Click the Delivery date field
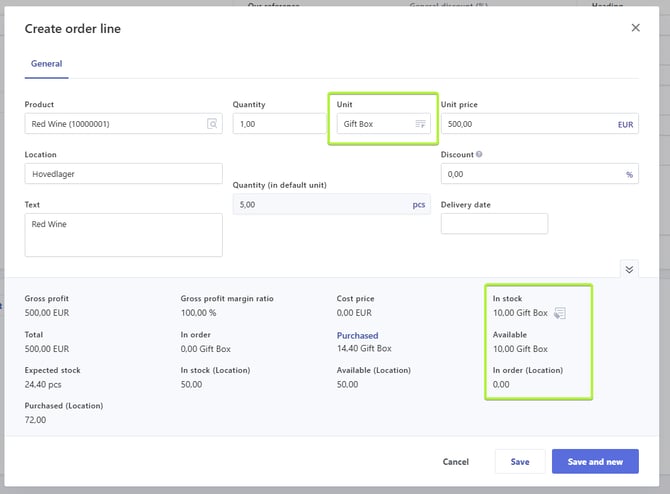 click(x=494, y=224)
